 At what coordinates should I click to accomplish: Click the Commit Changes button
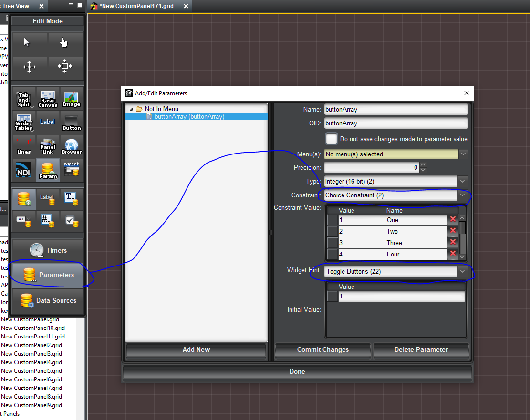tap(323, 349)
